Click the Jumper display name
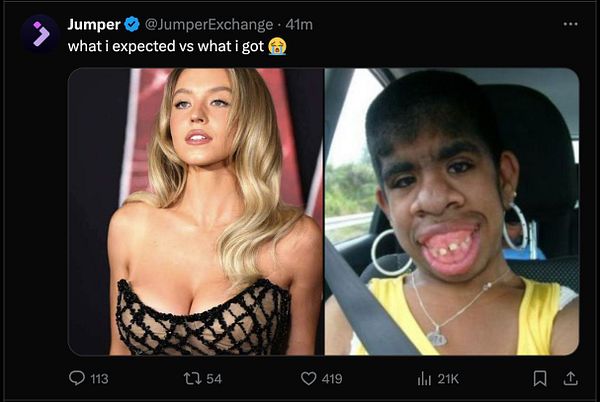This screenshot has width=600, height=402. 93,24
